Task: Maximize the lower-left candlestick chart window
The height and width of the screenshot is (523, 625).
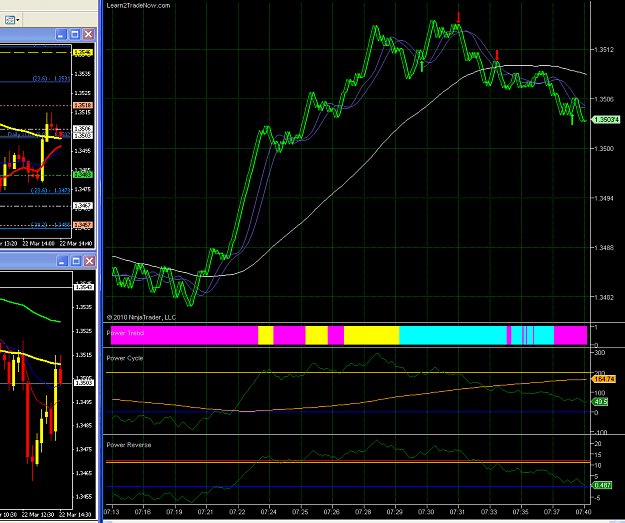Action: pyautogui.click(x=75, y=261)
